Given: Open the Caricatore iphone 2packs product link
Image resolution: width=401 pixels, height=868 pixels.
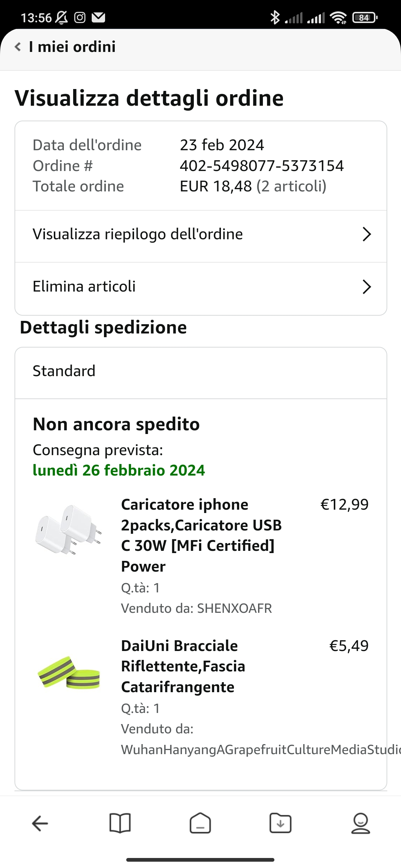Looking at the screenshot, I should (201, 535).
